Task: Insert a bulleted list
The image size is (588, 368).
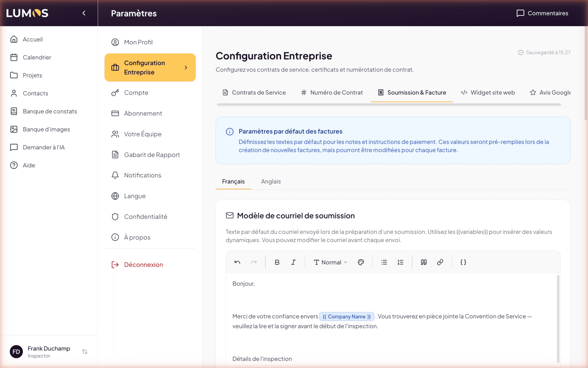Action: coord(384,262)
